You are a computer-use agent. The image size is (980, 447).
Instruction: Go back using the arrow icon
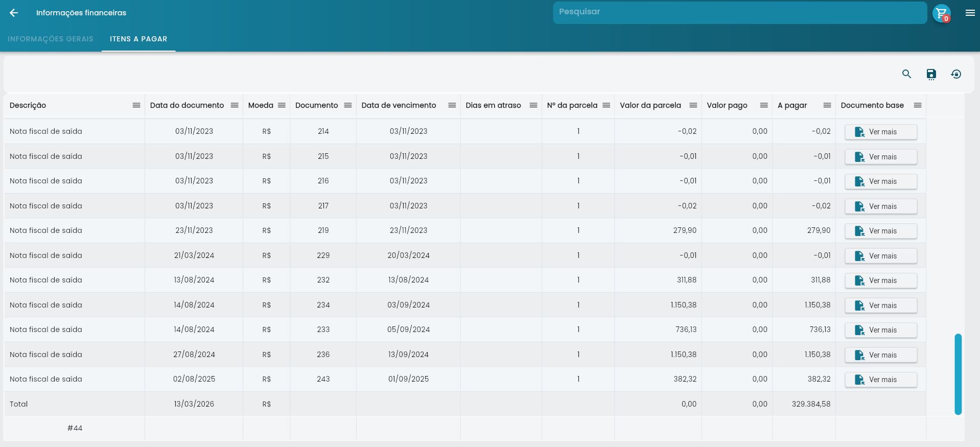tap(14, 13)
